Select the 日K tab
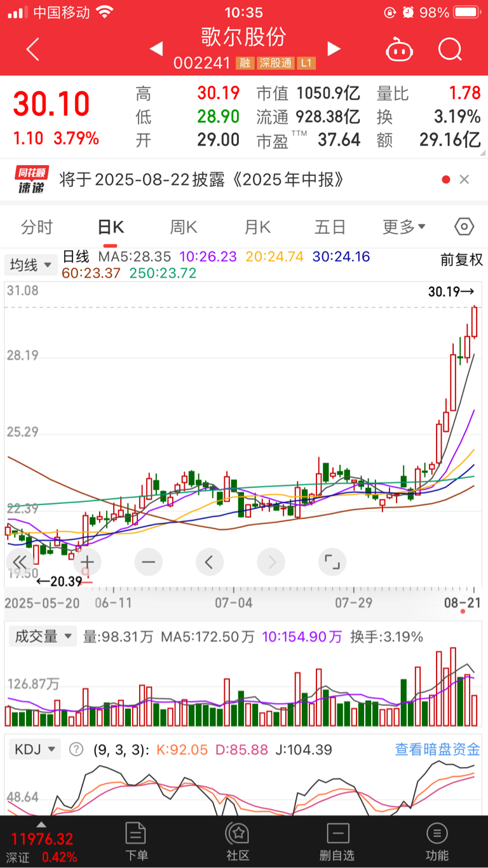This screenshot has height=868, width=488. point(111,227)
